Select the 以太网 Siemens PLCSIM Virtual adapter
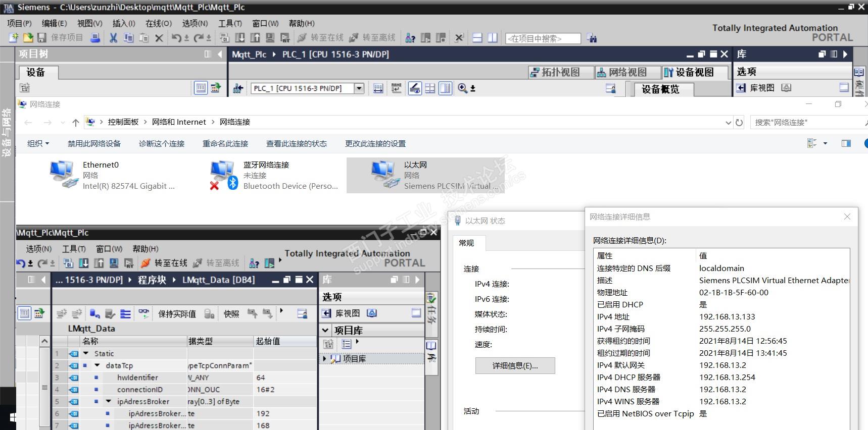The image size is (868, 430). (x=425, y=175)
